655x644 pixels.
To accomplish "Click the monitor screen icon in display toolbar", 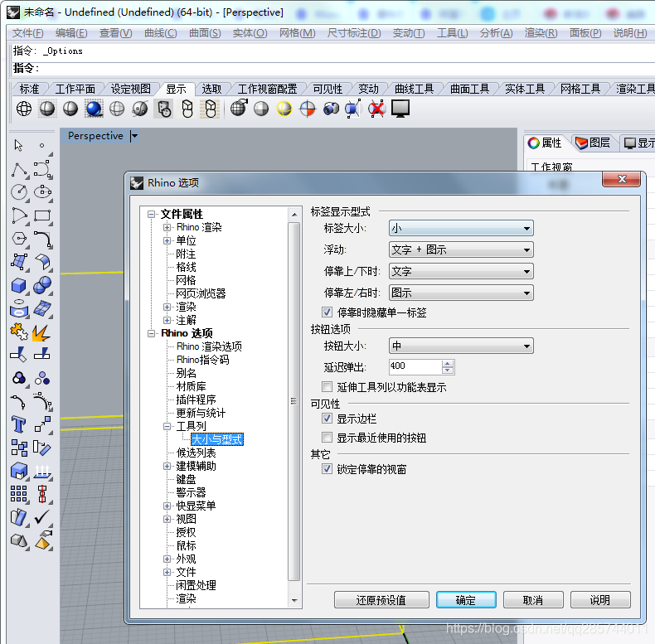I will click(400, 109).
